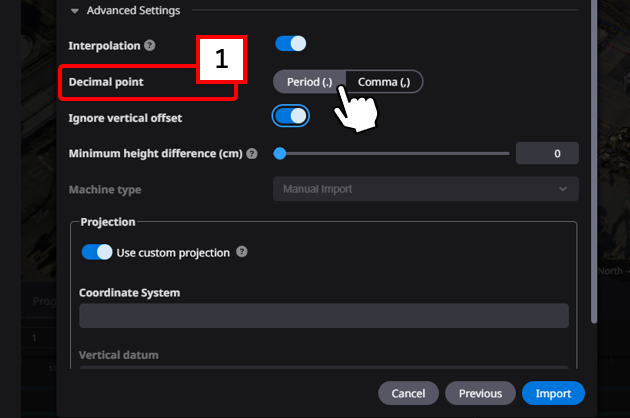Select Period (.) as decimal point
The height and width of the screenshot is (418, 630).
[309, 81]
